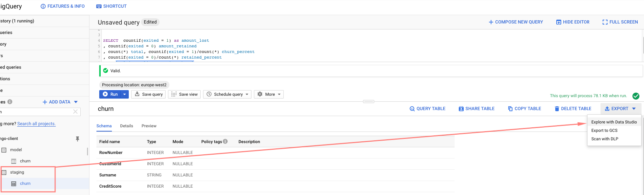Click Query Table for churn
The image size is (644, 195).
coord(427,109)
